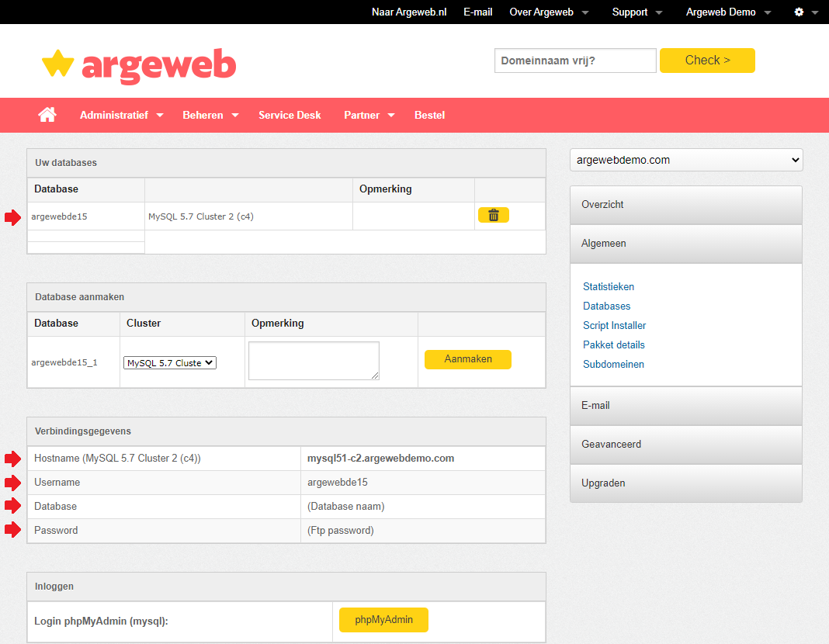Open the E-mail link in the top bar
The height and width of the screenshot is (644, 829).
478,12
